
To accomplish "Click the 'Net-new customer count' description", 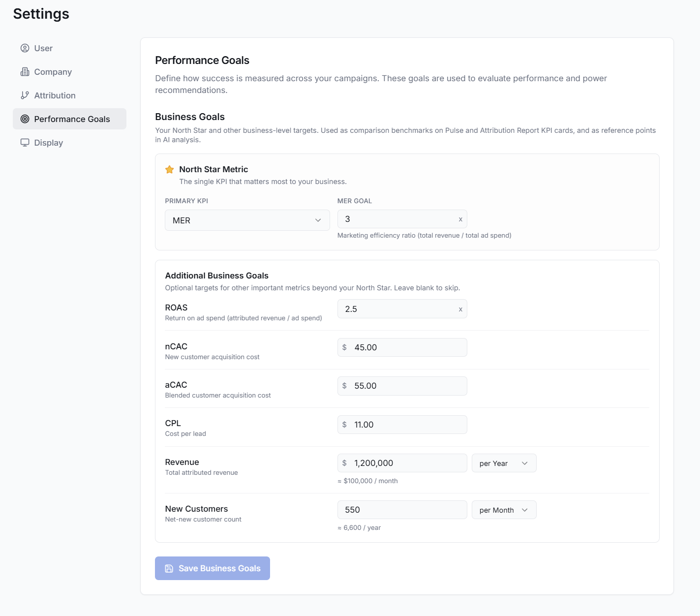I will click(x=203, y=519).
